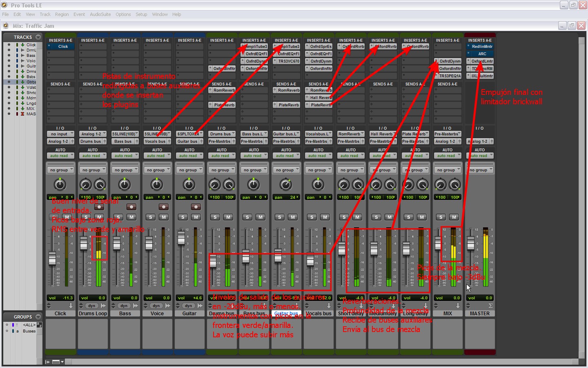
Task: Click the Drums Loop left pan knob
Action: 86,185
